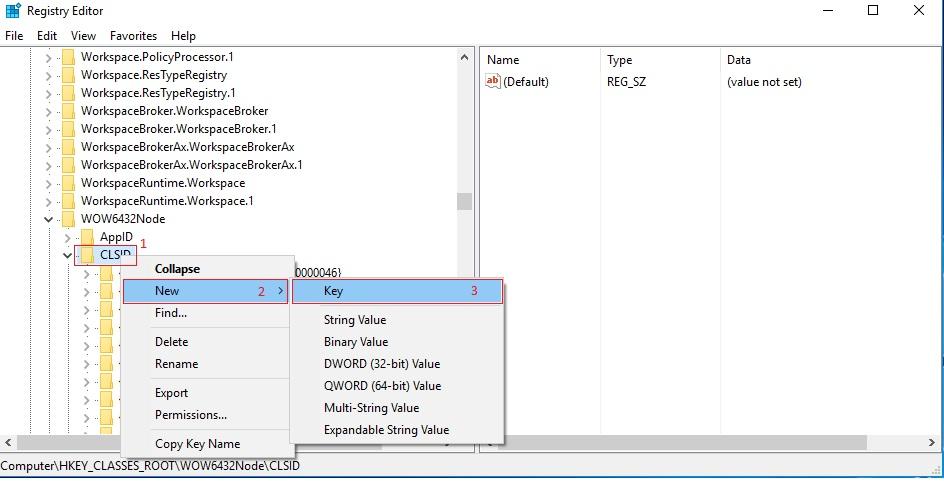
Task: Click the status bar registry path
Action: pyautogui.click(x=150, y=466)
